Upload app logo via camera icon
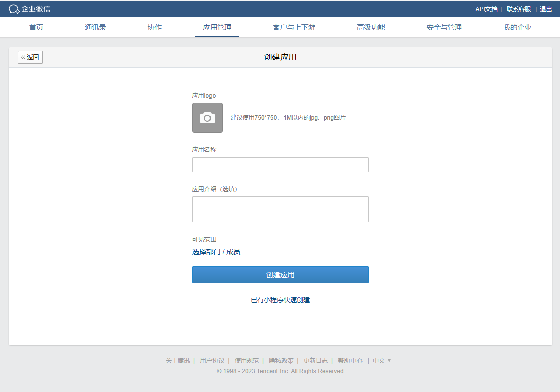Screen dimensions: 560x392 click(x=207, y=118)
